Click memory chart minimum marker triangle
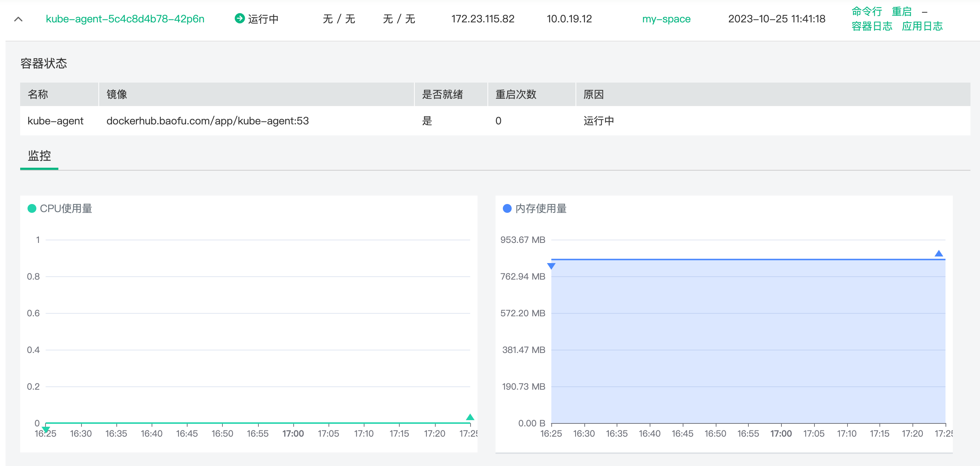 click(x=551, y=266)
